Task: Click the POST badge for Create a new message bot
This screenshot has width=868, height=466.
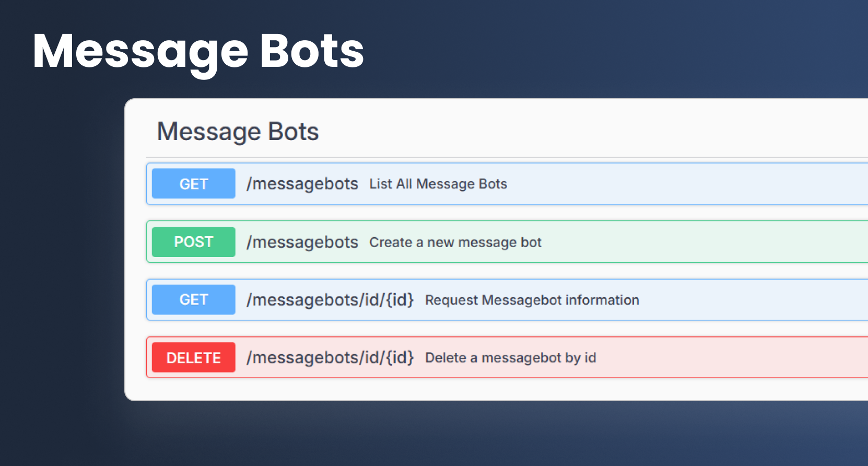Action: click(x=193, y=242)
